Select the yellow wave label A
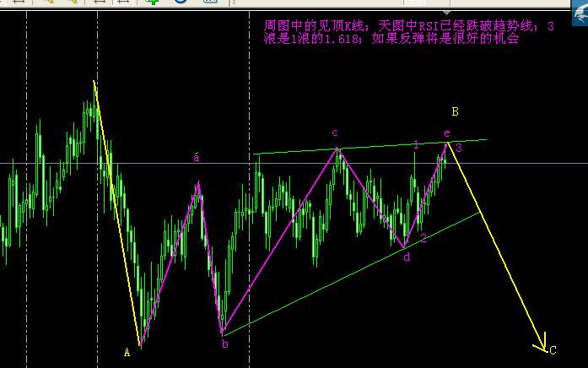 click(127, 353)
